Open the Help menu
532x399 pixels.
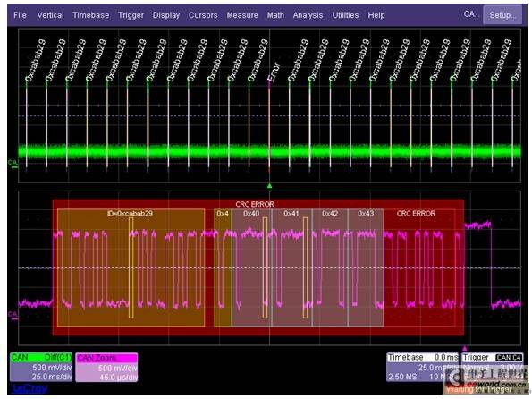pyautogui.click(x=376, y=15)
